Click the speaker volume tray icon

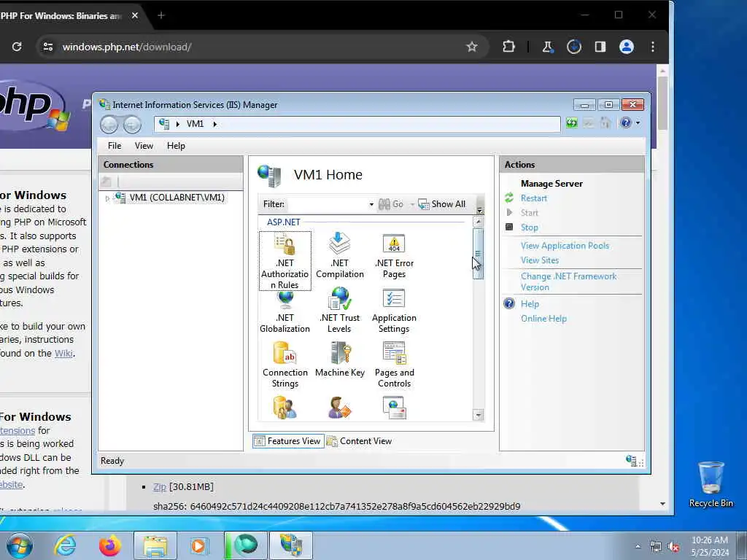(673, 547)
